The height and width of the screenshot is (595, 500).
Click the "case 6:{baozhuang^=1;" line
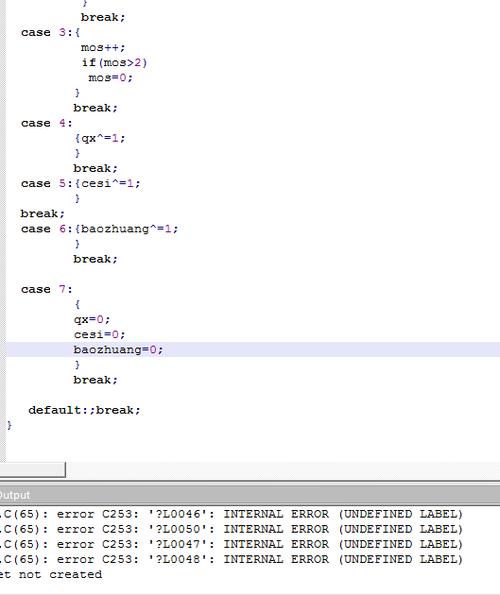[x=99, y=229]
